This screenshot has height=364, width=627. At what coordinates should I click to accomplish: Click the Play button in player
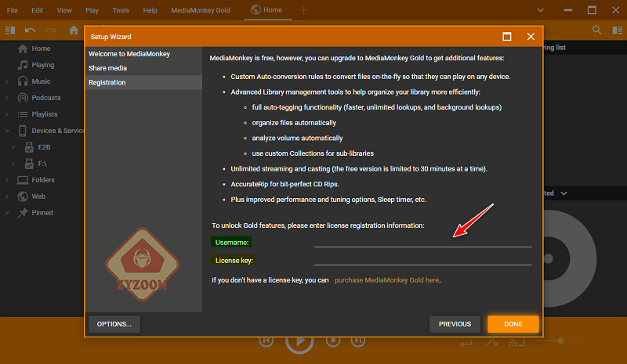(299, 341)
